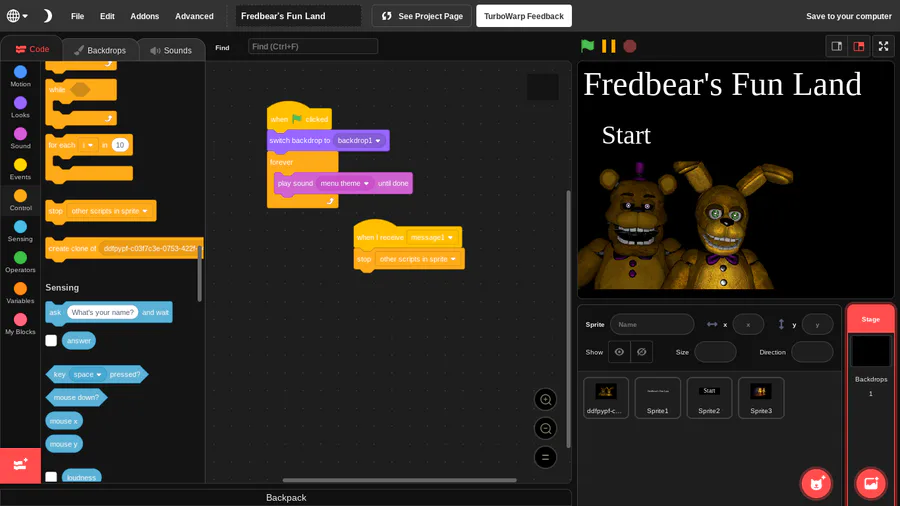This screenshot has height=506, width=900.
Task: Zoom in the code workspace
Action: [x=545, y=400]
